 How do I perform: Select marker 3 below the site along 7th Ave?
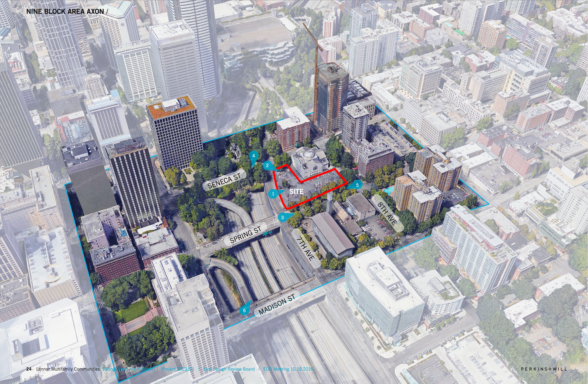tap(282, 217)
